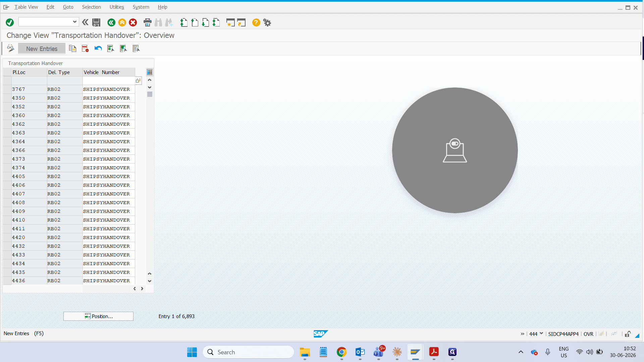Screen dimensions: 644x362
Task: Open the Goto menu
Action: pos(68,7)
